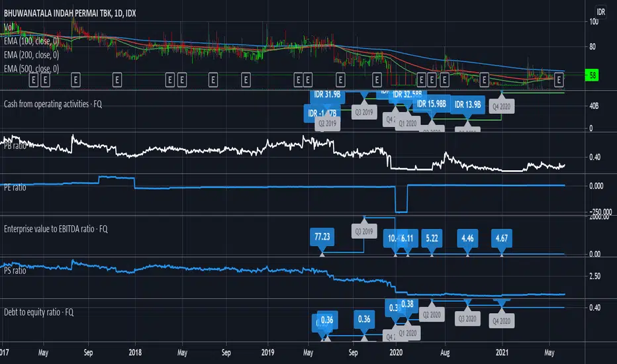Screen dimensions: 617x364
Task: Click the 6.11 EV to EBITDA value tag
Action: 407,238
